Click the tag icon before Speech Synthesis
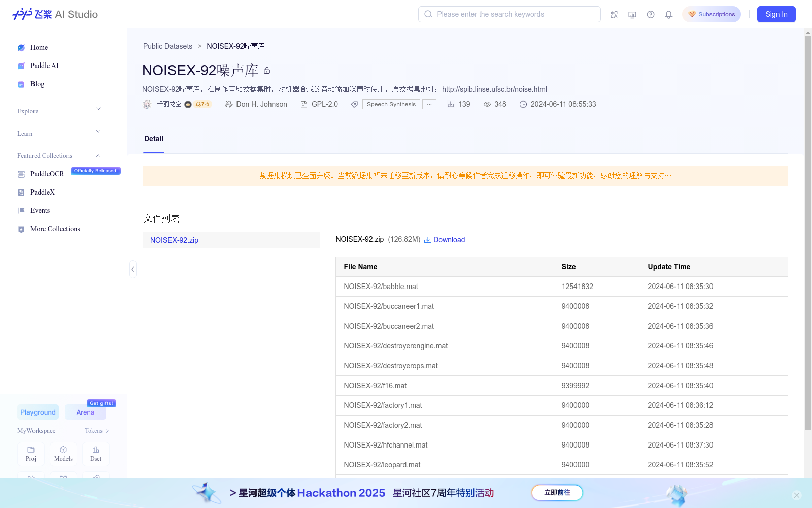The width and height of the screenshot is (812, 508). 355,104
